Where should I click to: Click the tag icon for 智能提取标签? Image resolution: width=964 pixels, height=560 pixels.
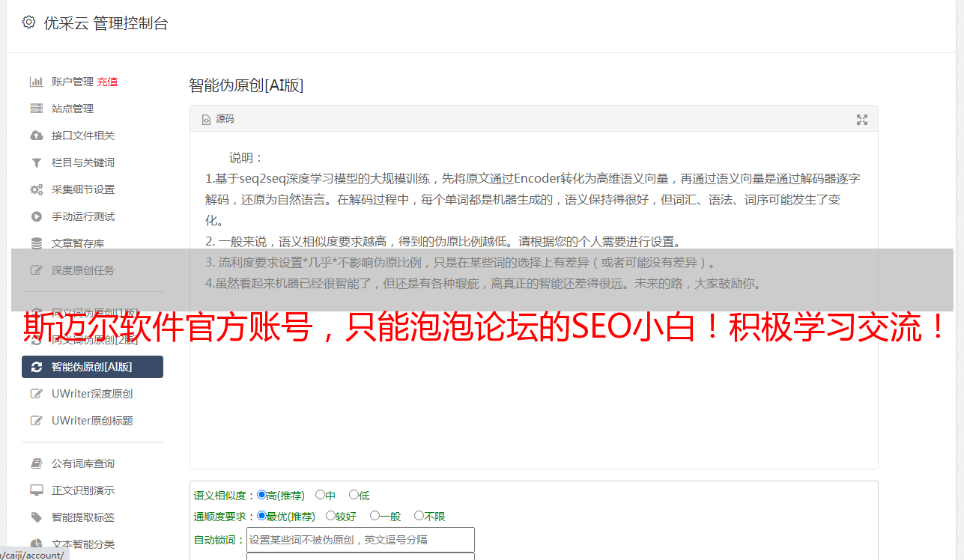click(36, 517)
